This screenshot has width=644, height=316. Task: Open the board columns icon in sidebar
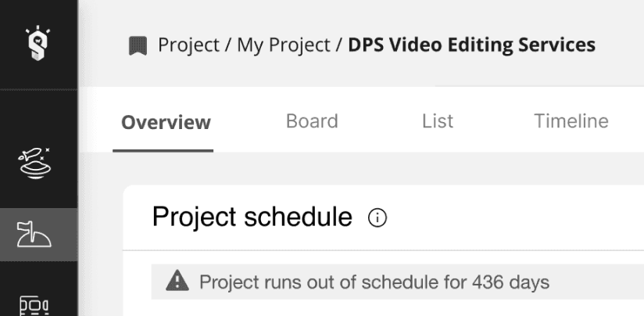coord(34,306)
